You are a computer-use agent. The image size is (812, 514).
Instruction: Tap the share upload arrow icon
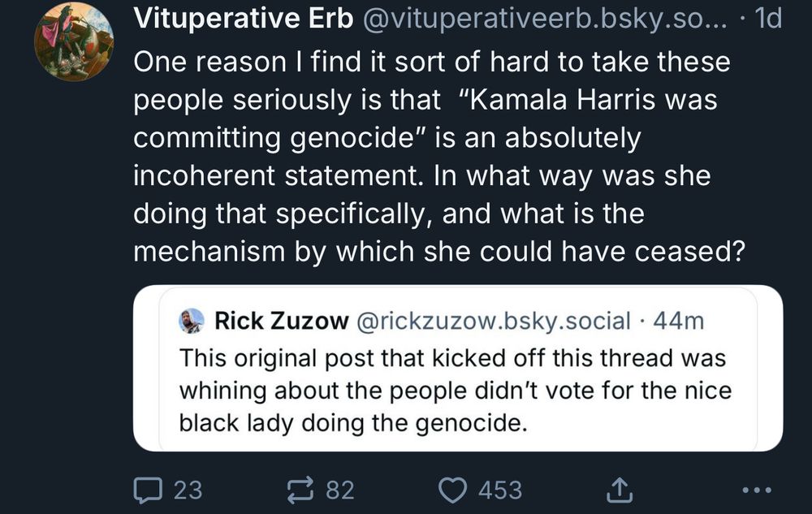(619, 490)
